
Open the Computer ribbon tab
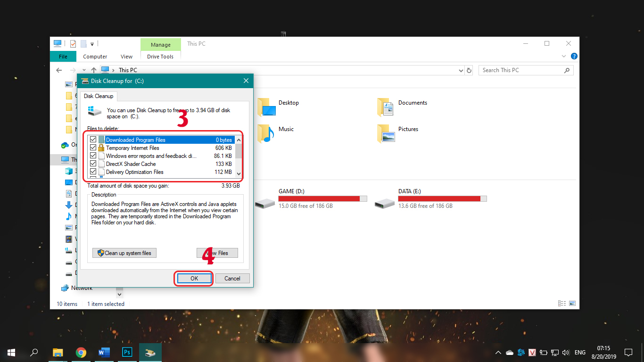(95, 57)
